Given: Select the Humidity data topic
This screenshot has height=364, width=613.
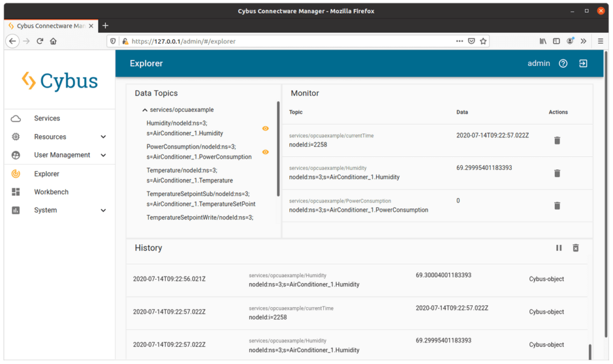Looking at the screenshot, I should [x=184, y=128].
